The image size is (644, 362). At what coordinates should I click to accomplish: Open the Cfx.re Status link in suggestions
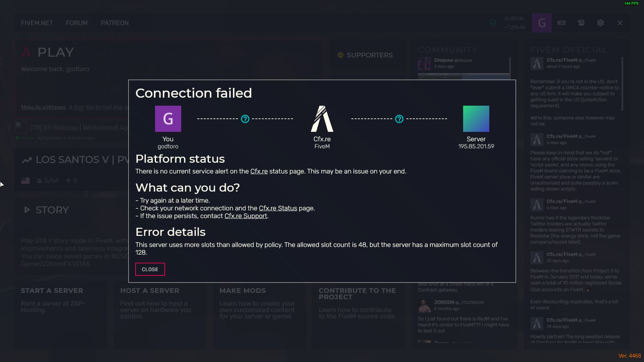point(278,208)
